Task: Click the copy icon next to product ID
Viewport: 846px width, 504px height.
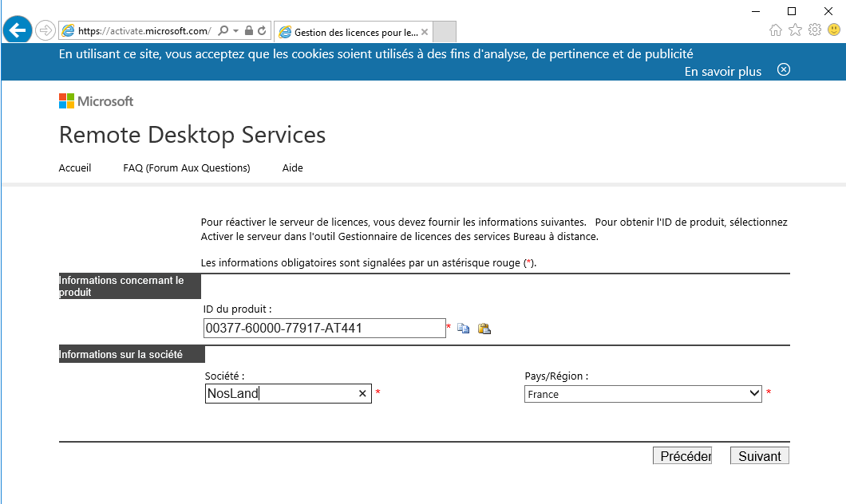Action: click(x=463, y=329)
